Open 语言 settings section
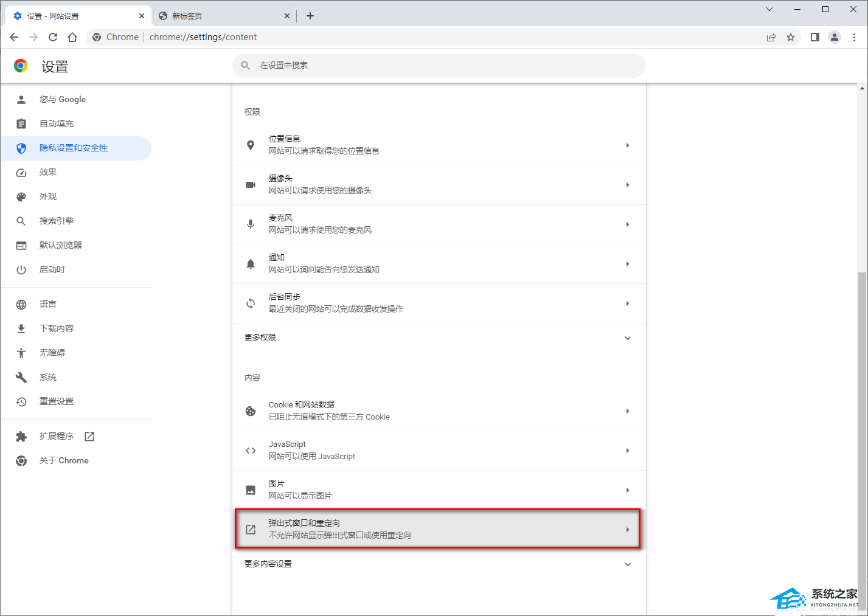Viewport: 868px width, 616px height. click(76, 304)
